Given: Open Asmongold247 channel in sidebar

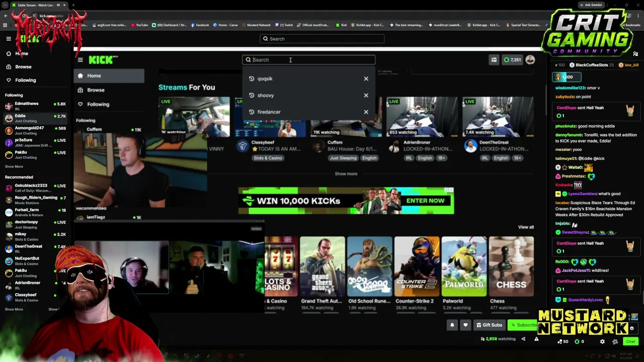Looking at the screenshot, I should 35,130.
